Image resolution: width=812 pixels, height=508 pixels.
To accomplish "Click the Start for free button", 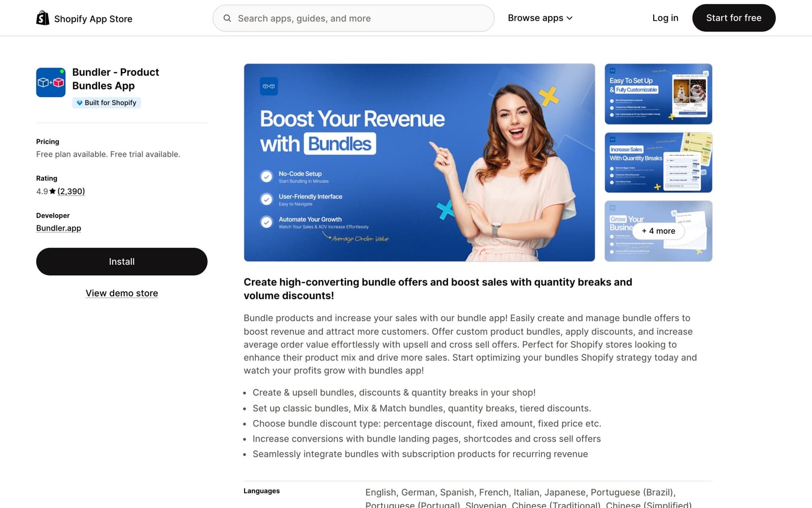I will pos(734,18).
